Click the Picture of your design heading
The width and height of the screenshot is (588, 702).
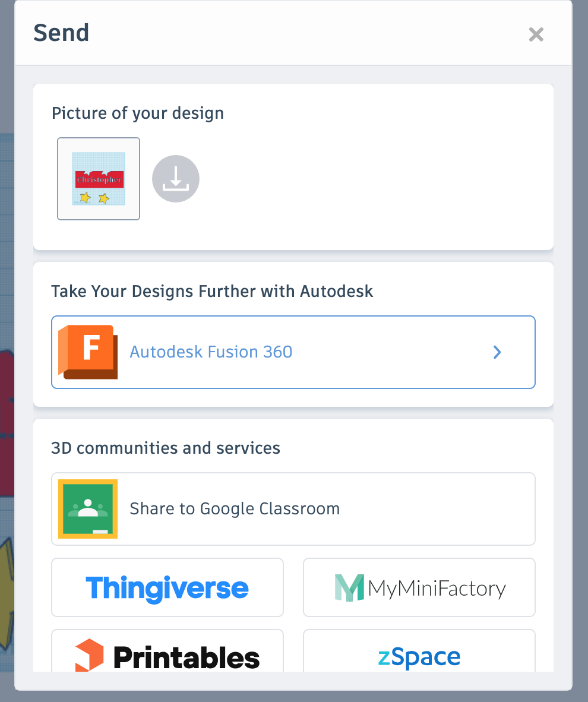click(x=137, y=113)
